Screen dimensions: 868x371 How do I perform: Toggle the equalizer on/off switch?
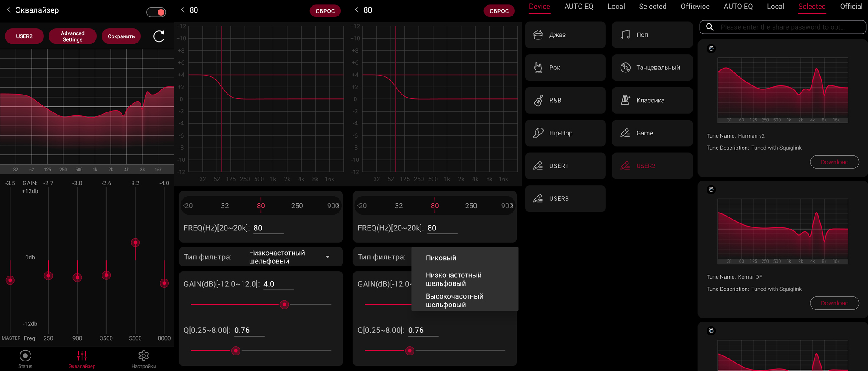[x=156, y=12]
